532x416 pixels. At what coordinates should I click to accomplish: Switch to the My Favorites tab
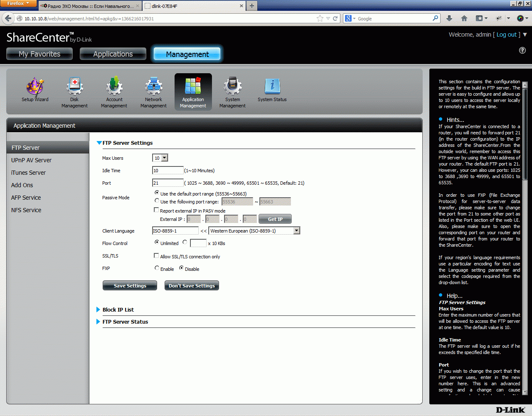click(x=39, y=54)
